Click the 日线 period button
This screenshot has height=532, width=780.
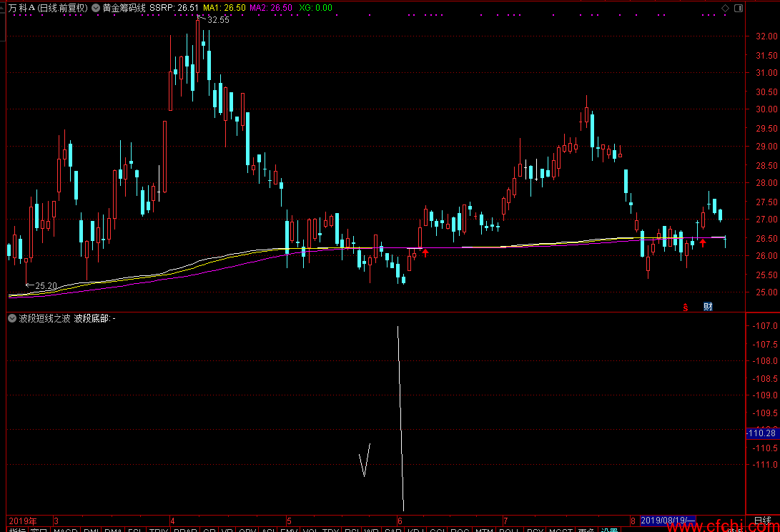click(762, 521)
